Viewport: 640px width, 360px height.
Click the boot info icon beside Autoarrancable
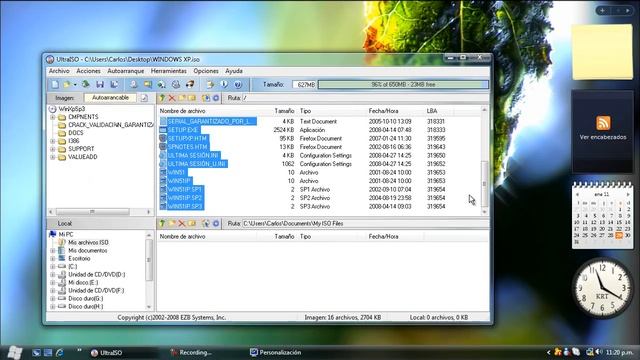coord(144,98)
